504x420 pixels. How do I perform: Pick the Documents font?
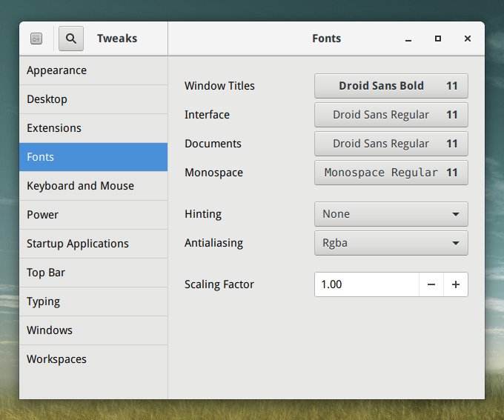coord(391,144)
